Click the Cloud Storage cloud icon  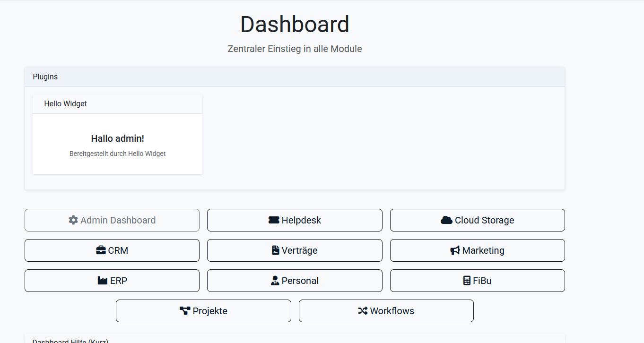tap(446, 220)
